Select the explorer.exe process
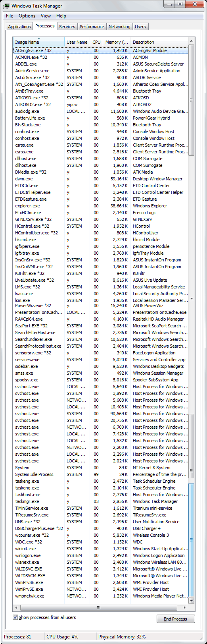Screen dimensions: 207x644 tap(101, 206)
